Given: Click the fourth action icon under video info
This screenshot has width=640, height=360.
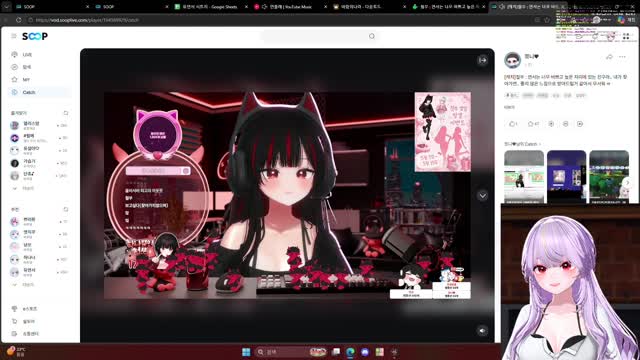Looking at the screenshot, I should point(566,124).
